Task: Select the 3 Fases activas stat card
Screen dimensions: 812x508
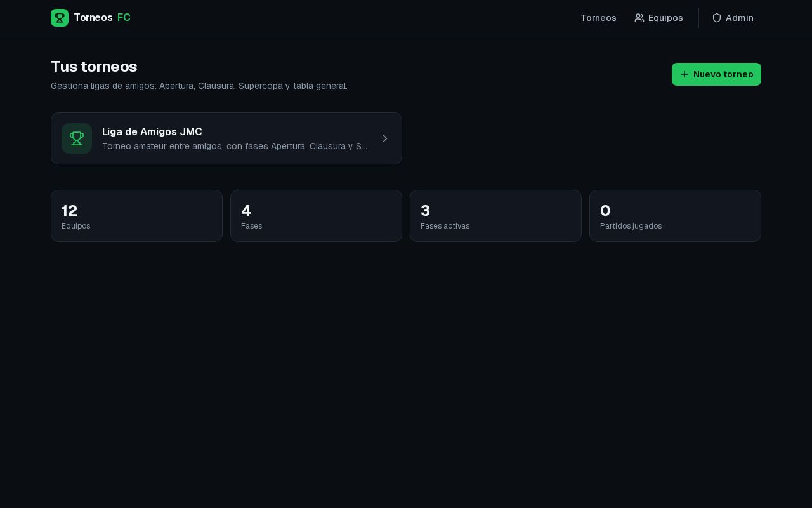Action: [x=495, y=216]
